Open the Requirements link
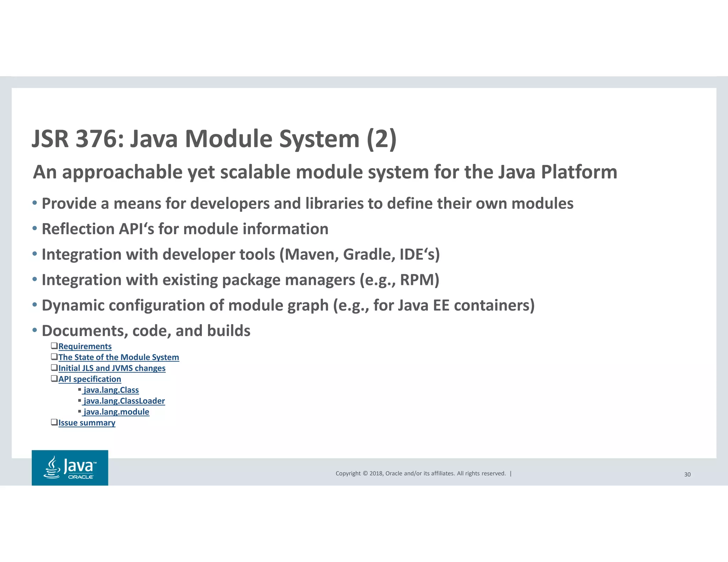 point(85,346)
